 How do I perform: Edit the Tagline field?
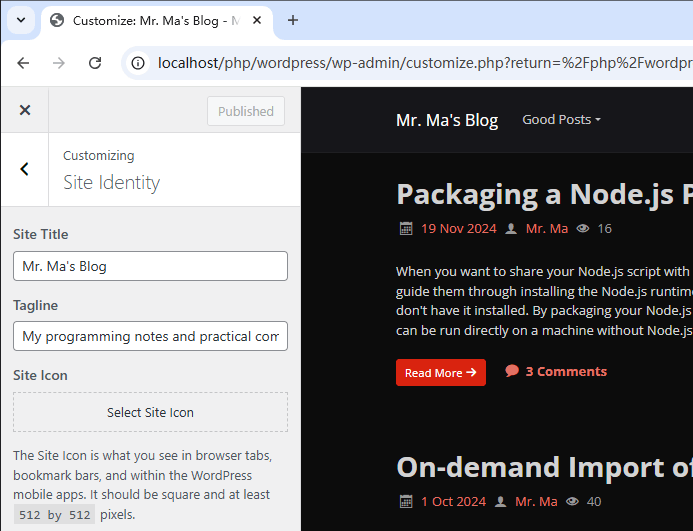click(150, 336)
